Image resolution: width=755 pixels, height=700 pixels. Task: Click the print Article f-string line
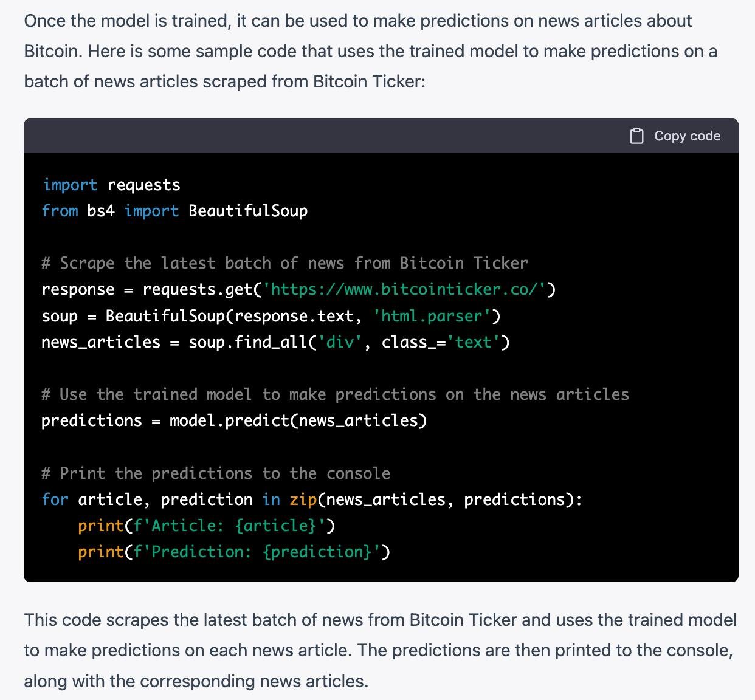click(x=207, y=526)
